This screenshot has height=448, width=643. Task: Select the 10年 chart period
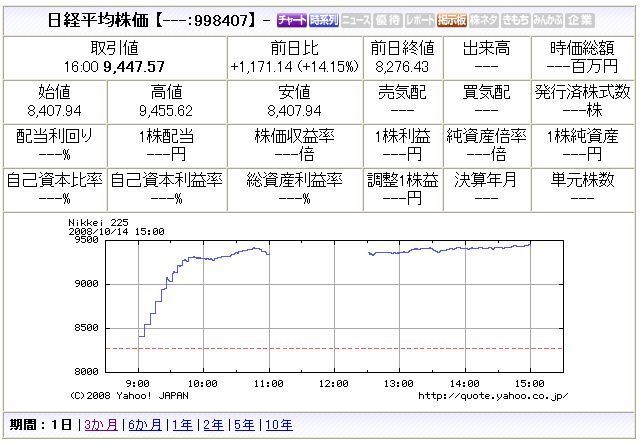pyautogui.click(x=279, y=424)
